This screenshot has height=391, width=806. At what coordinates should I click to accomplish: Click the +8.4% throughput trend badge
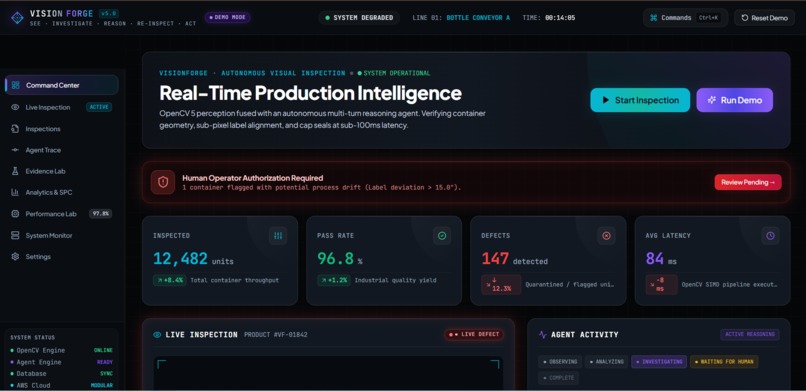(x=169, y=281)
